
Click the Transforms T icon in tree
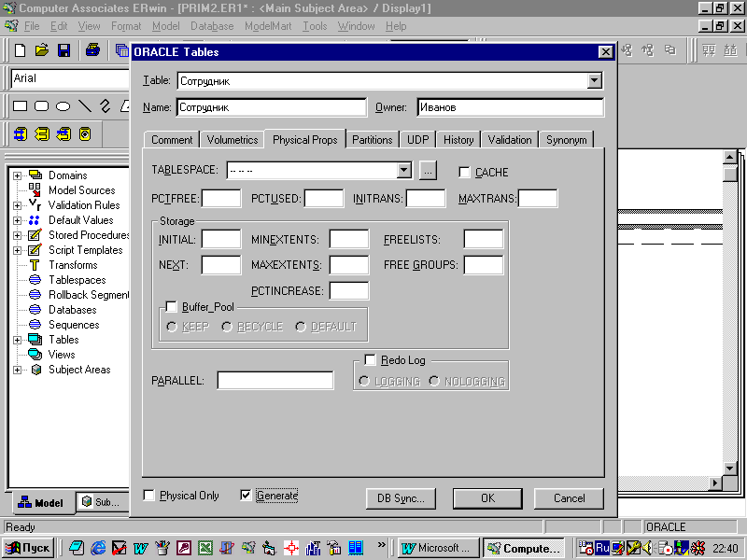(x=35, y=265)
